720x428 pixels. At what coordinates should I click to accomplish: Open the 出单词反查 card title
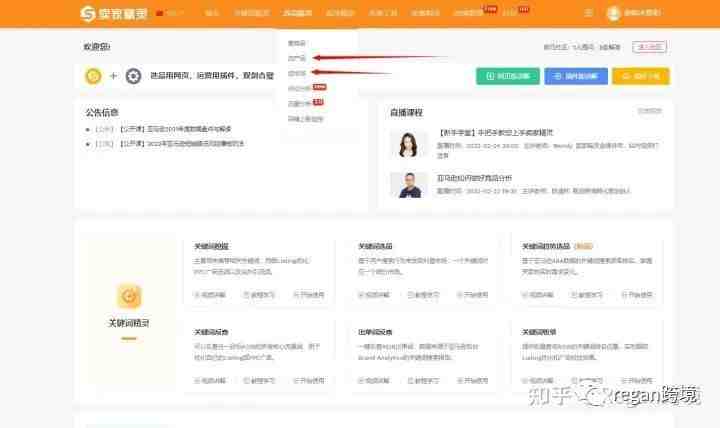[375, 332]
